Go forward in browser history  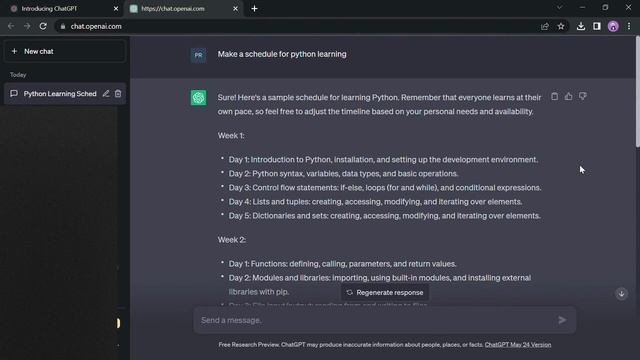pos(27,26)
